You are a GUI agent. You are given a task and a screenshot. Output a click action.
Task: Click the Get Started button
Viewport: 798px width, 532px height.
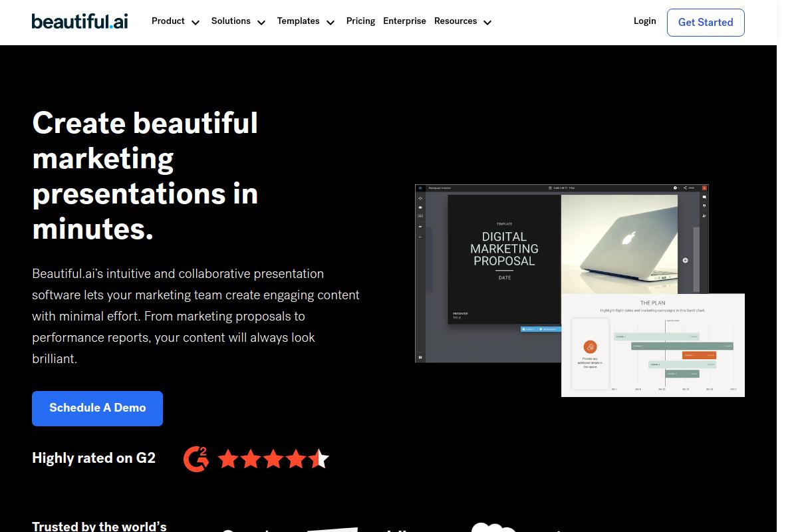click(x=706, y=23)
